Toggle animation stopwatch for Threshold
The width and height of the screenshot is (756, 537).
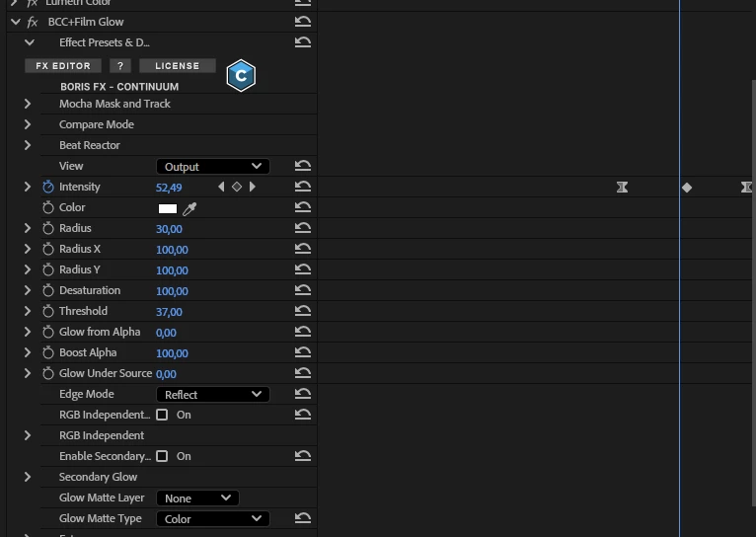point(48,311)
